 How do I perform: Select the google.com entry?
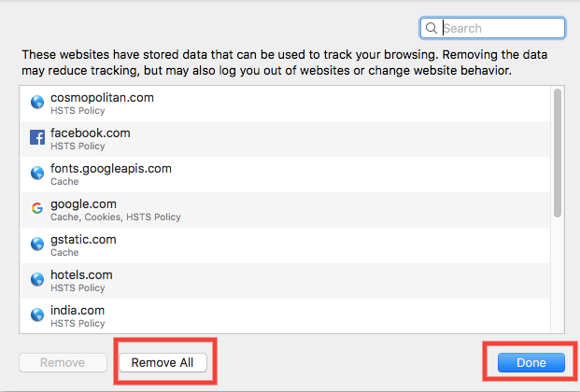coord(285,210)
